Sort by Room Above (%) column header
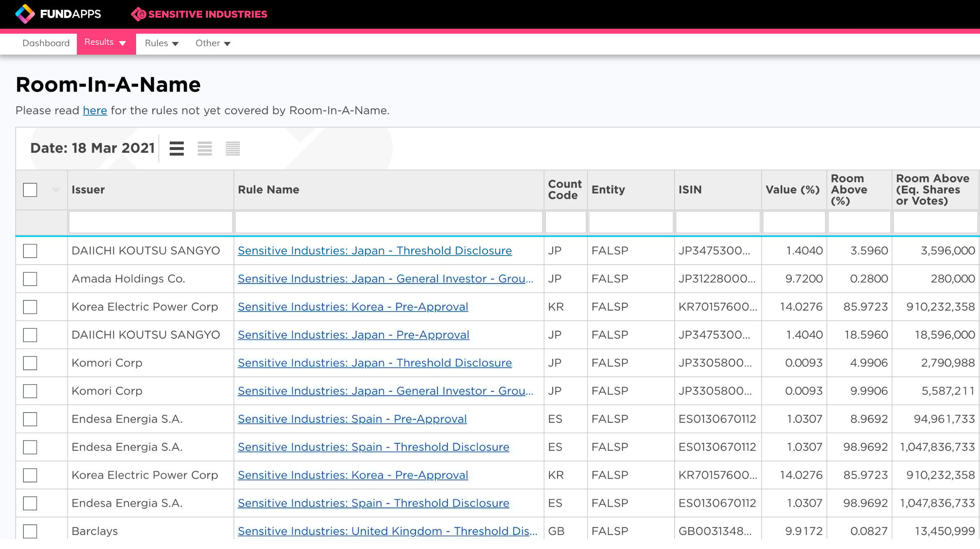This screenshot has width=980, height=549. [x=859, y=190]
